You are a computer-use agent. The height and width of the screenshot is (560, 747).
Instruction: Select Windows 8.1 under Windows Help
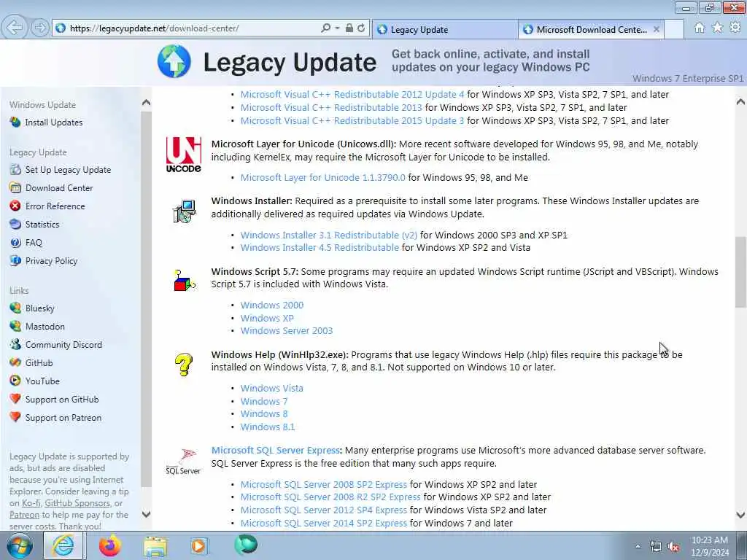(268, 427)
